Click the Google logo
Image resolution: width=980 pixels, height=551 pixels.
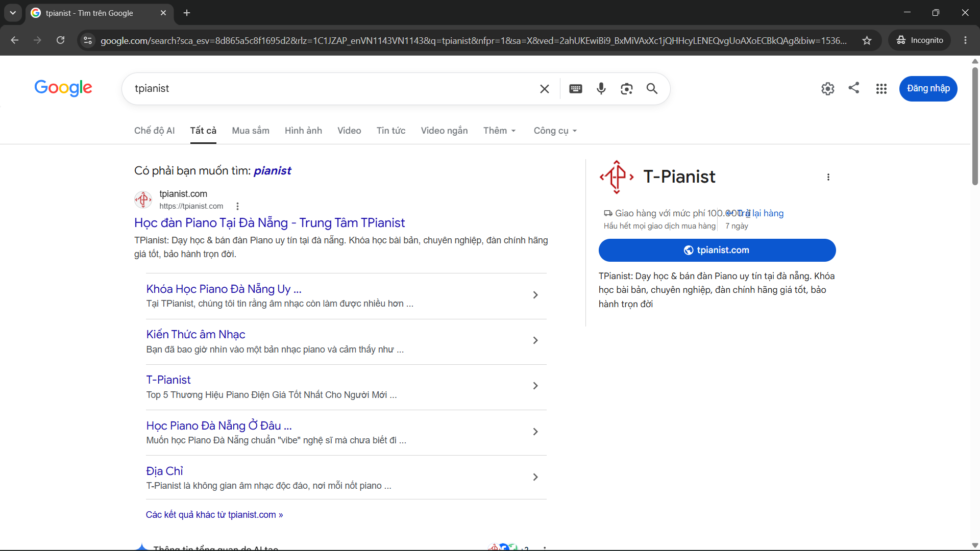(x=63, y=88)
